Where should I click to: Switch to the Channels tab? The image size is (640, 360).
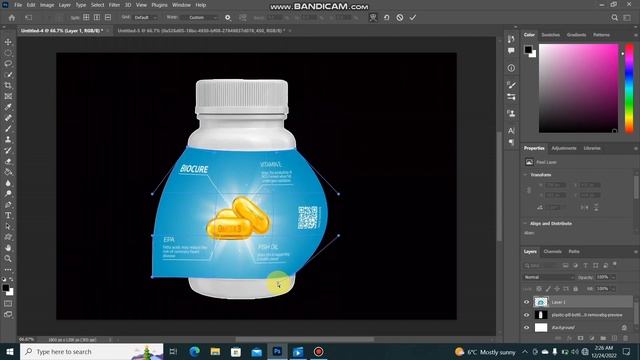click(552, 252)
